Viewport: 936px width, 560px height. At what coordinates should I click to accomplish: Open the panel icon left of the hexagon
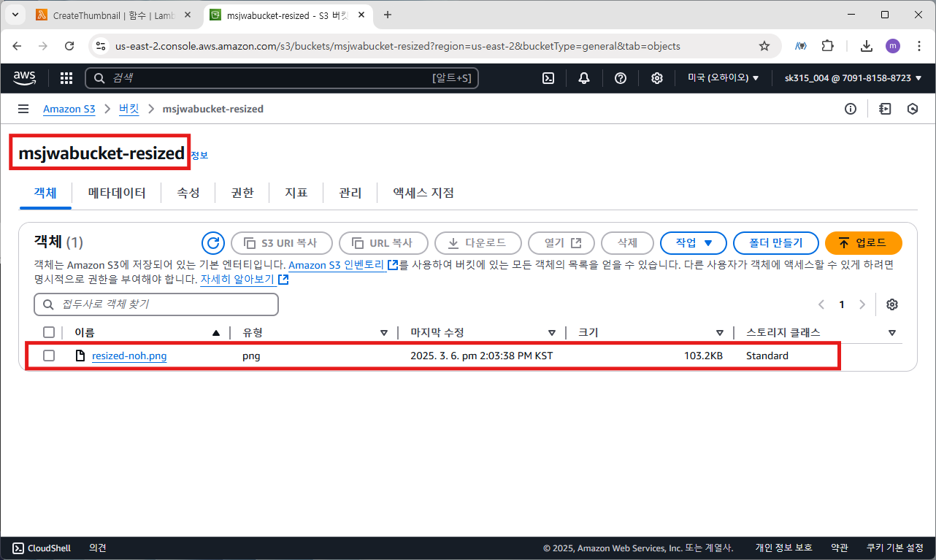pyautogui.click(x=886, y=109)
